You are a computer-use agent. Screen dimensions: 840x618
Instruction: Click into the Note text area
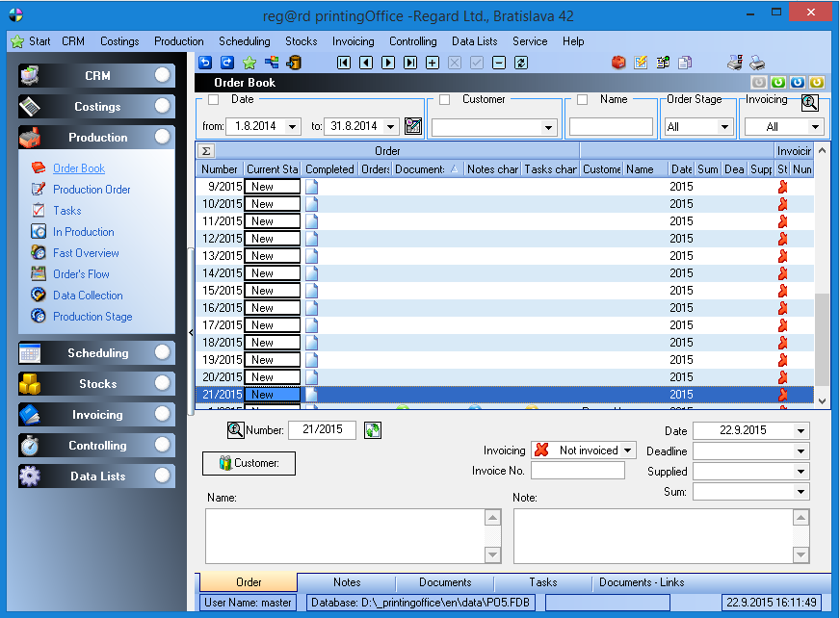pos(653,536)
